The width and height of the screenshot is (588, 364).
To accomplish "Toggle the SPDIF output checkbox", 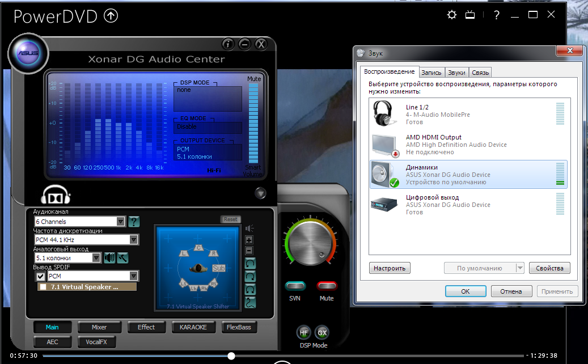I will (40, 276).
